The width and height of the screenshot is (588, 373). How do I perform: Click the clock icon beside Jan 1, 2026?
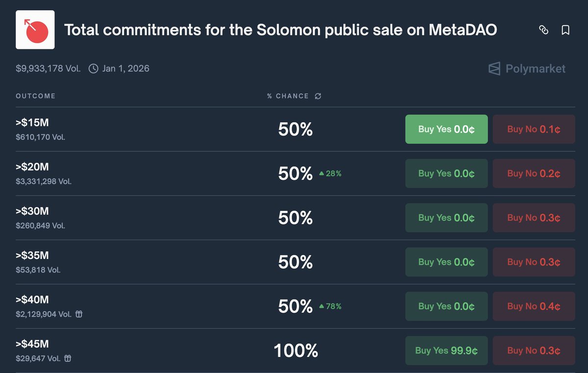(x=94, y=69)
